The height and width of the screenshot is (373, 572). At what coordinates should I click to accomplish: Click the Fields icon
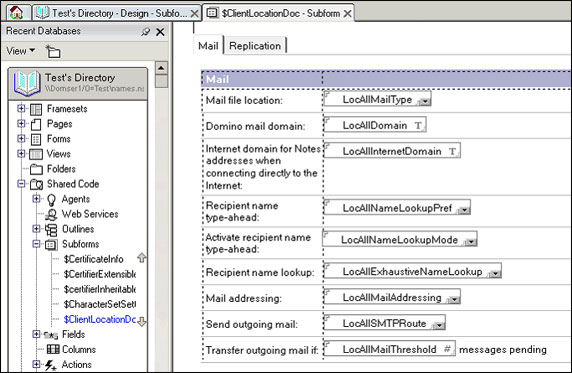coord(51,335)
